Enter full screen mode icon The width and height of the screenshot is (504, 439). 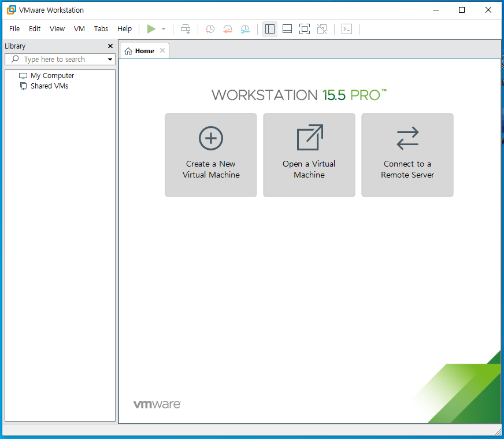305,29
